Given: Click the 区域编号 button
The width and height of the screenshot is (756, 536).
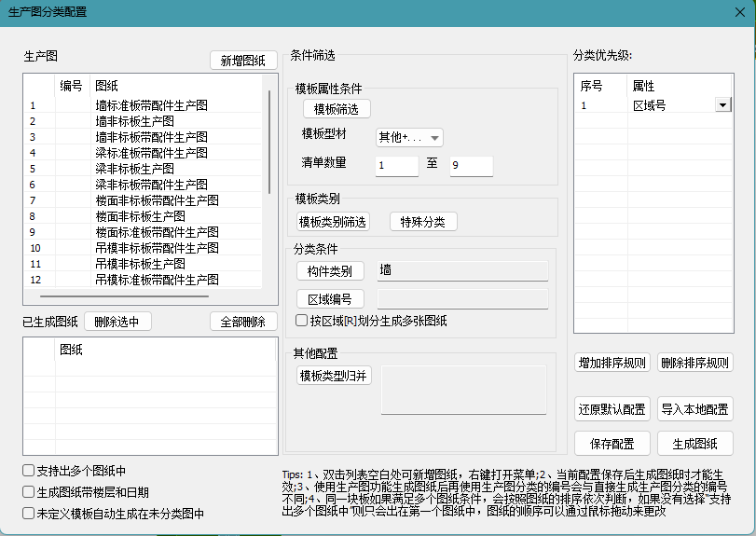Looking at the screenshot, I should [330, 299].
